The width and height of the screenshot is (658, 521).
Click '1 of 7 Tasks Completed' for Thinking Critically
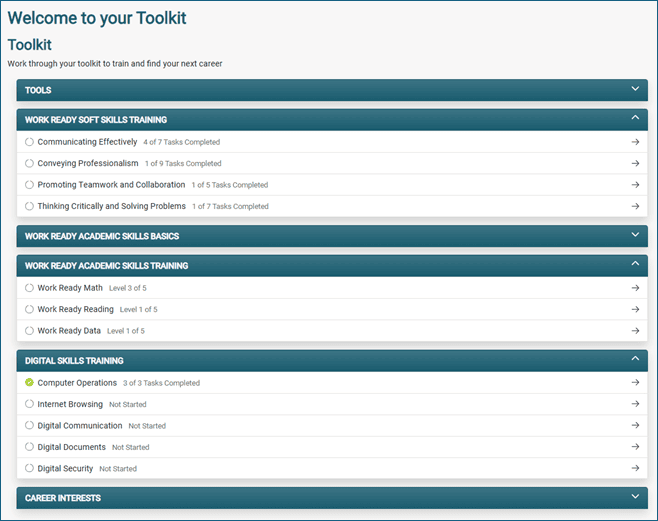pyautogui.click(x=230, y=206)
